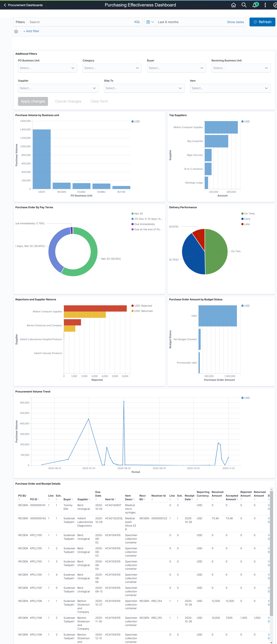Click Midton Computer Supplies bar in Top Suppliers

pyautogui.click(x=221, y=127)
